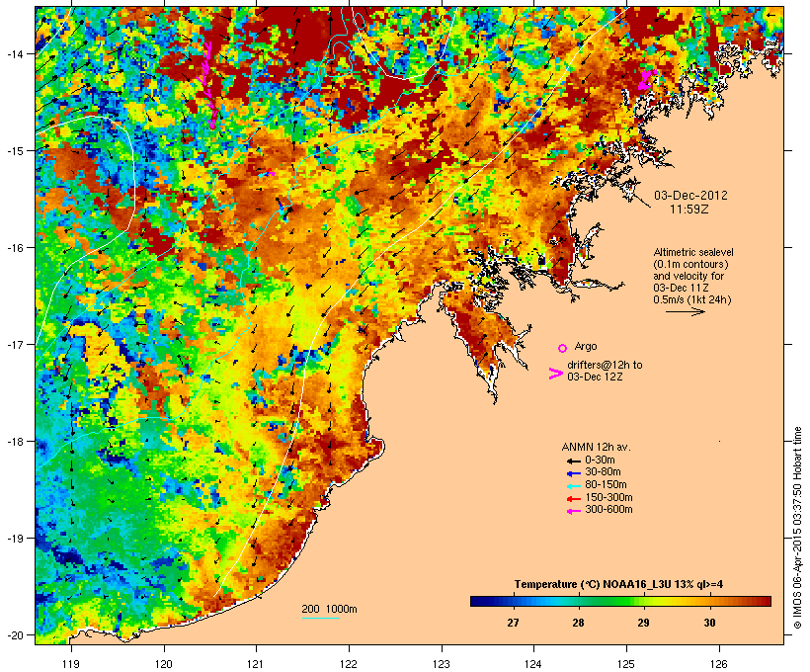The width and height of the screenshot is (810, 672).
Task: Click the latitude label -17
Action: (x=14, y=344)
